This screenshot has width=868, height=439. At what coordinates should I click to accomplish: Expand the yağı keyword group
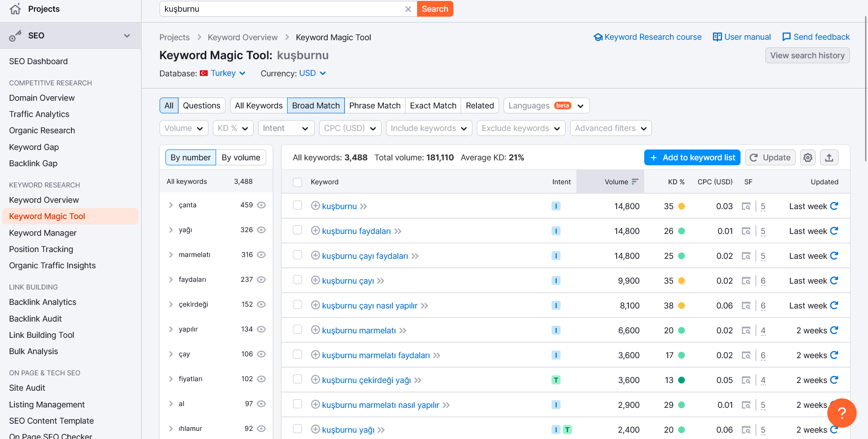pos(171,230)
